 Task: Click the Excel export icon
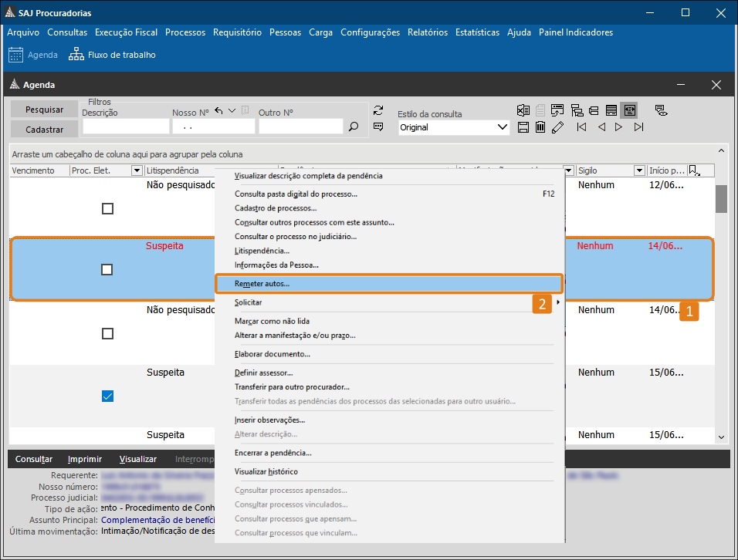pos(523,110)
